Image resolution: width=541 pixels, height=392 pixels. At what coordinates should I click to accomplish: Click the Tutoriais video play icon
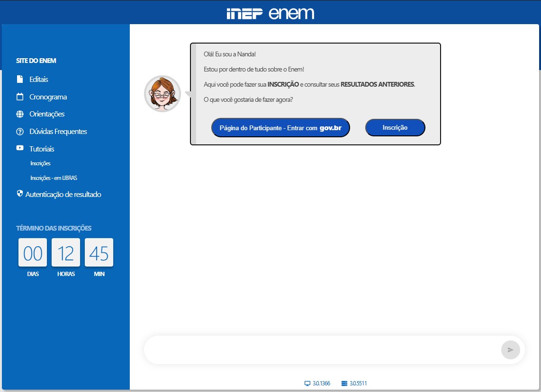[20, 148]
